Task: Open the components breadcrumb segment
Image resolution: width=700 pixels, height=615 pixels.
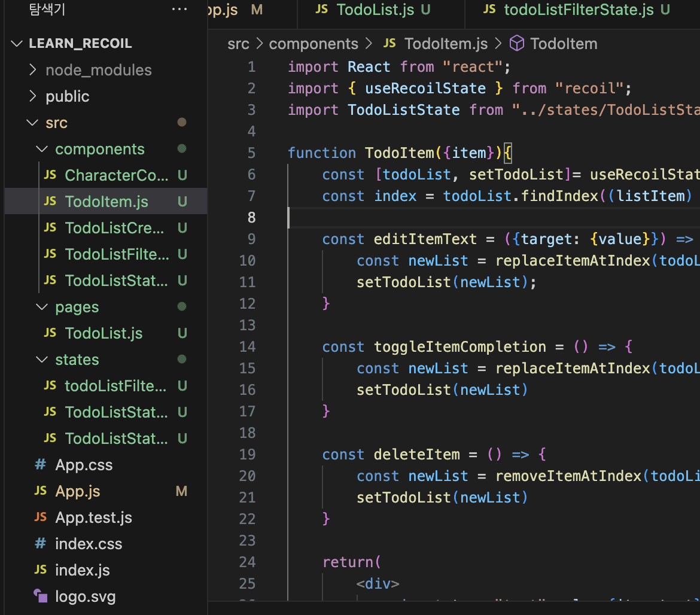Action: pyautogui.click(x=314, y=44)
